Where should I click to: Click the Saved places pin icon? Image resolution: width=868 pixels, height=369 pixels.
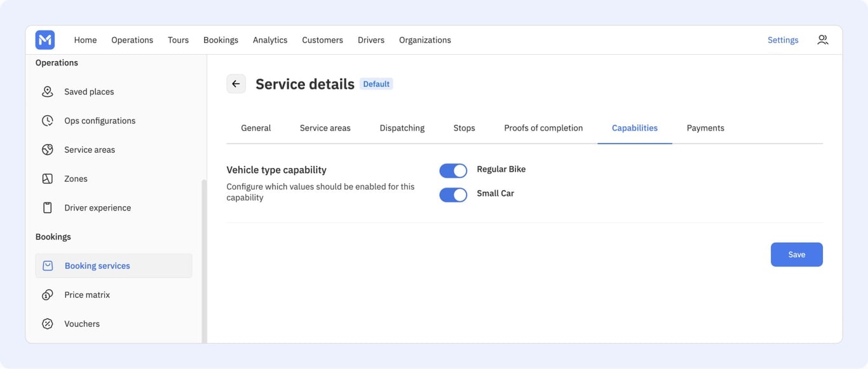pos(48,92)
